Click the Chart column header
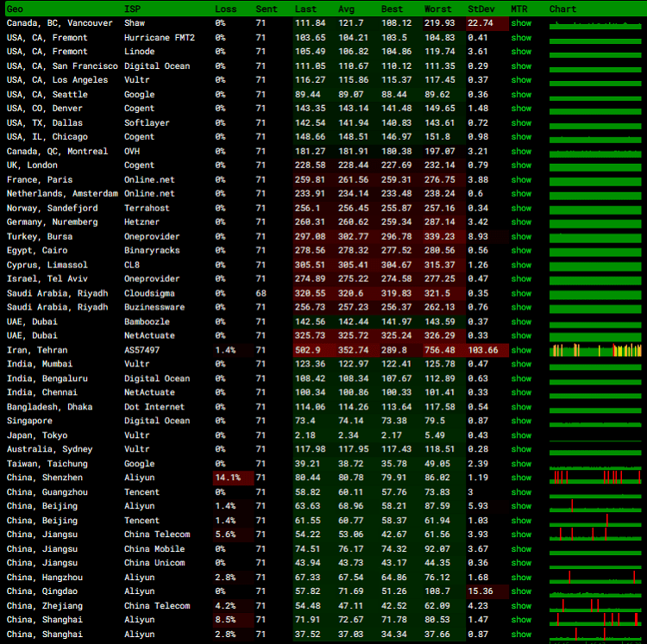Viewport: 647px width, 644px height. click(562, 9)
